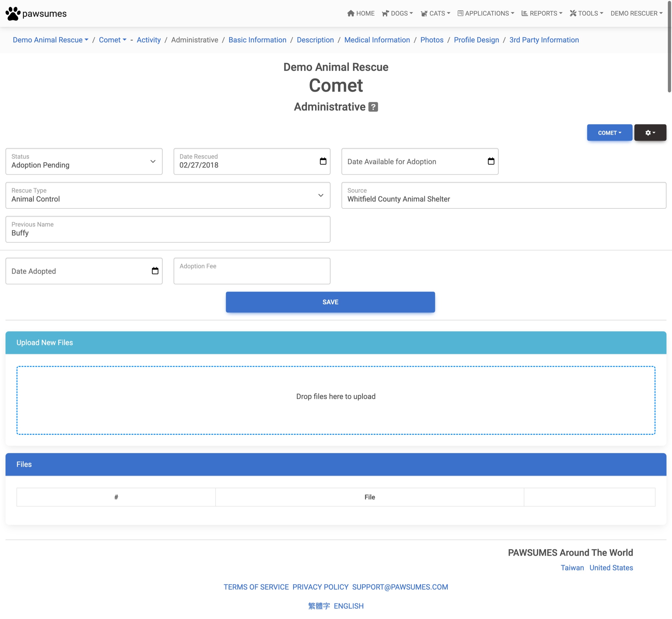The width and height of the screenshot is (672, 619).
Task: Switch to Medical Information tab
Action: click(x=377, y=40)
